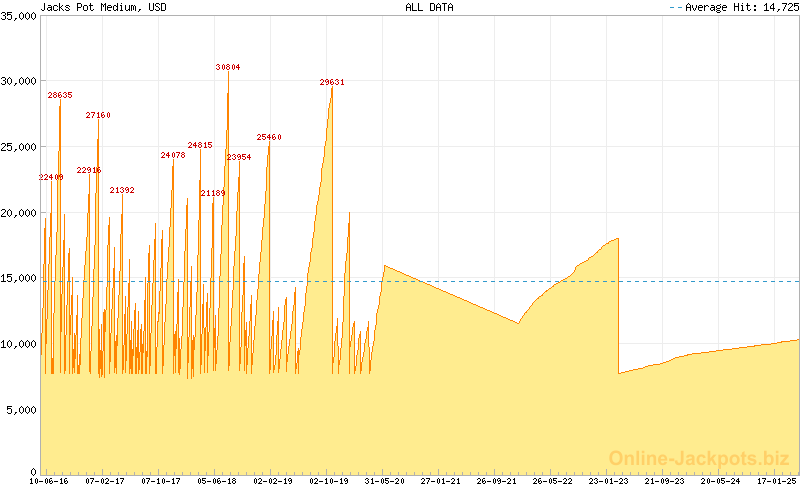Click the 02-10-19 date axis label

tap(329, 481)
